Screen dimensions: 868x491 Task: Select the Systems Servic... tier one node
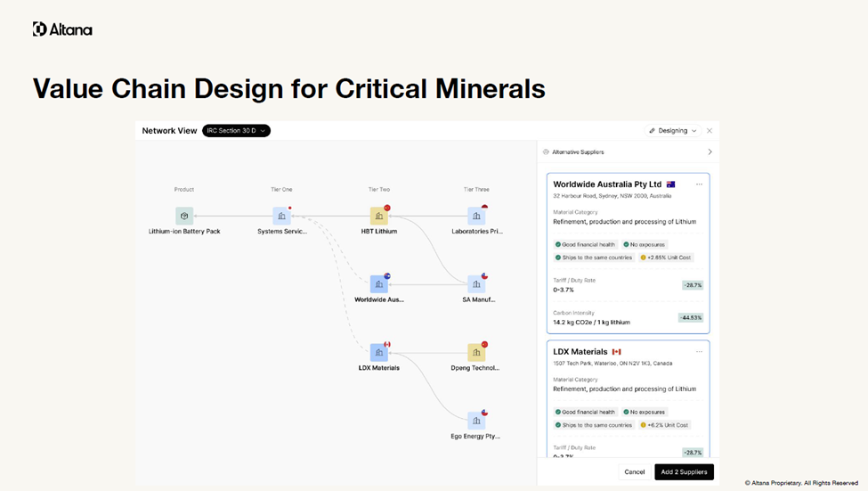(282, 217)
